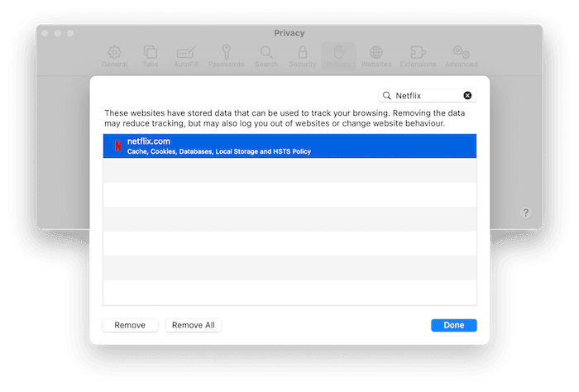The width and height of the screenshot is (579, 392).
Task: Open the Advanced gears tab
Action: coord(462,56)
